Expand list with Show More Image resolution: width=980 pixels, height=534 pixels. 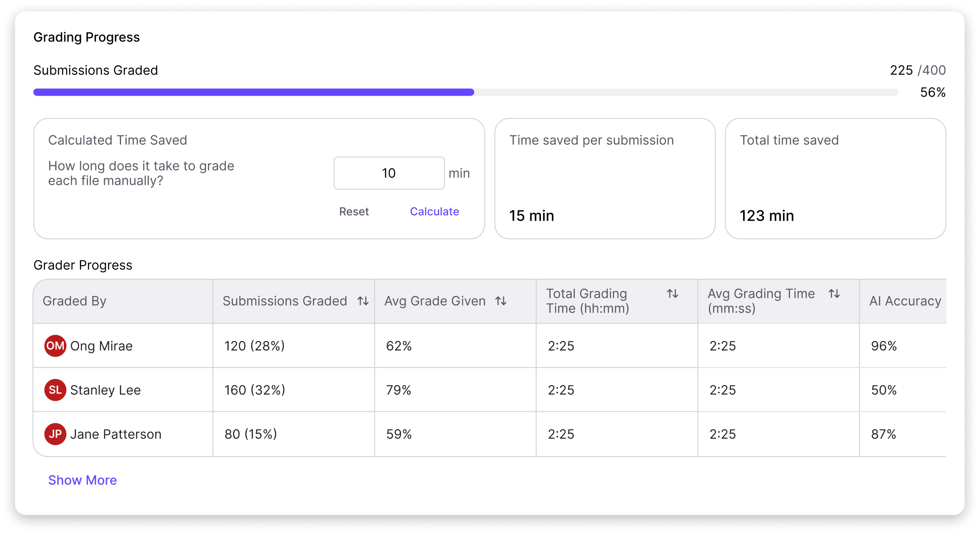click(x=82, y=480)
